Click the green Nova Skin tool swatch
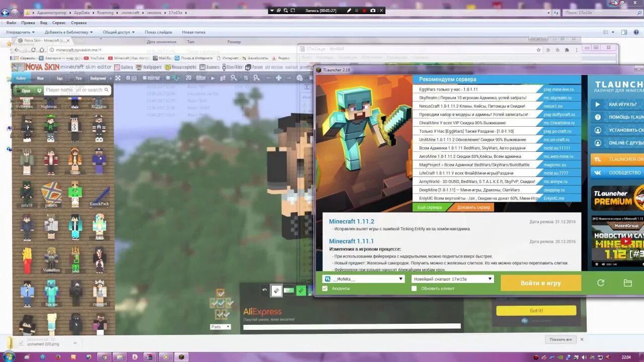The image size is (644, 362). (x=301, y=290)
